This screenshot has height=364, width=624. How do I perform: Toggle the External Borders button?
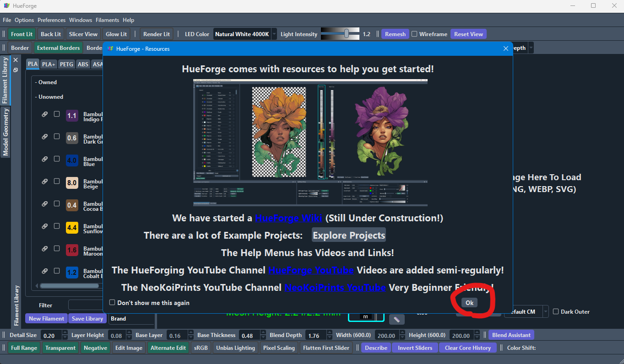(x=59, y=48)
